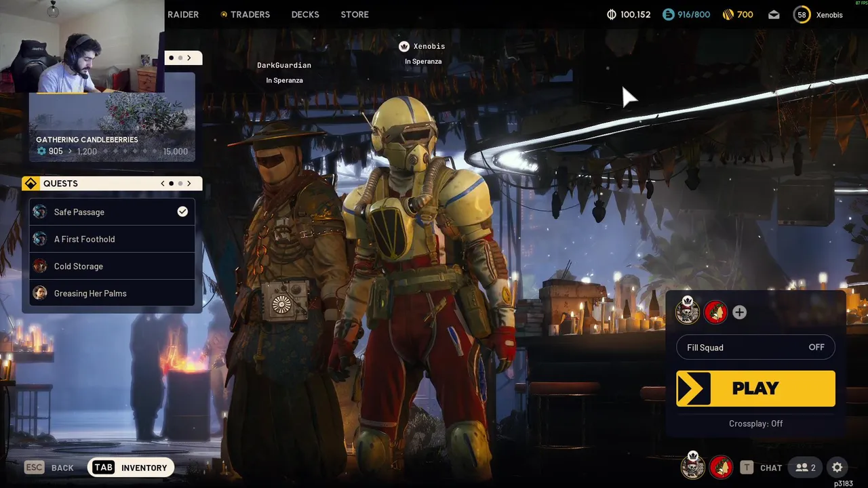Open the Safe Passage quest
868x488 pixels.
click(x=112, y=212)
